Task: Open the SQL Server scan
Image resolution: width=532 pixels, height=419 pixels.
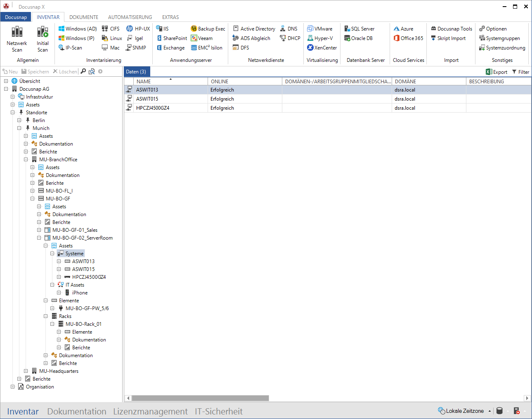Action: click(359, 29)
